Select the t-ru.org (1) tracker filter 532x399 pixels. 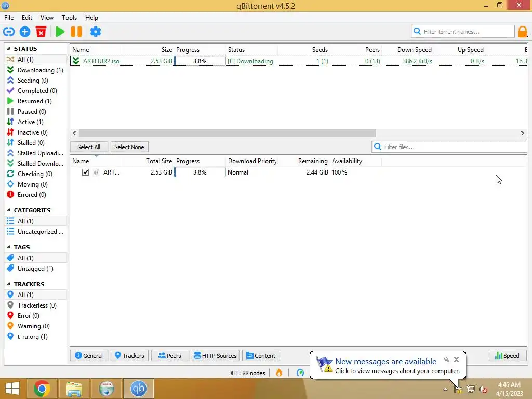click(35, 337)
